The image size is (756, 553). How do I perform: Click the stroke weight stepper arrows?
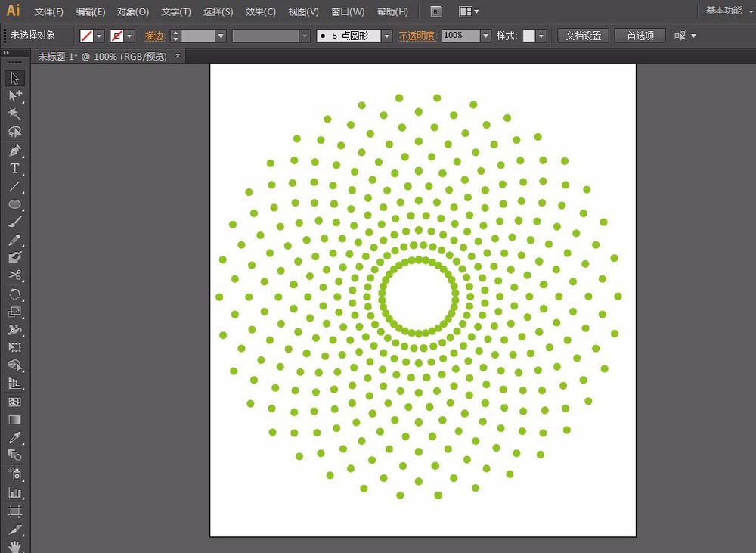point(175,36)
